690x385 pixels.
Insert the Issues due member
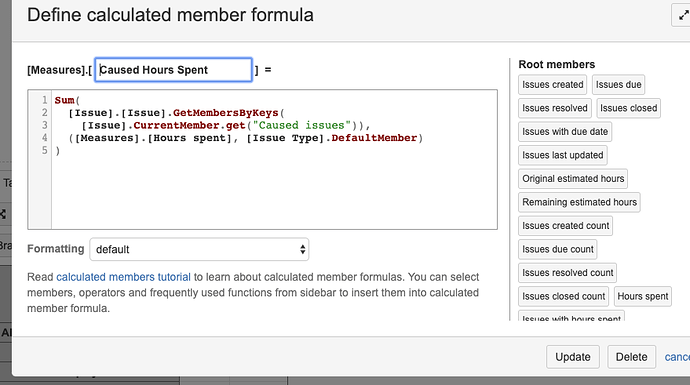[x=618, y=84]
